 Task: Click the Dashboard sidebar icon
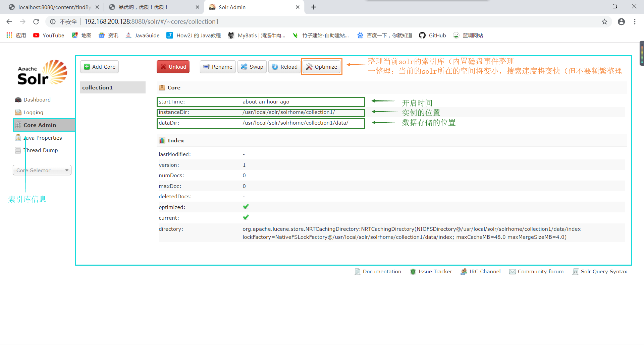tap(18, 99)
